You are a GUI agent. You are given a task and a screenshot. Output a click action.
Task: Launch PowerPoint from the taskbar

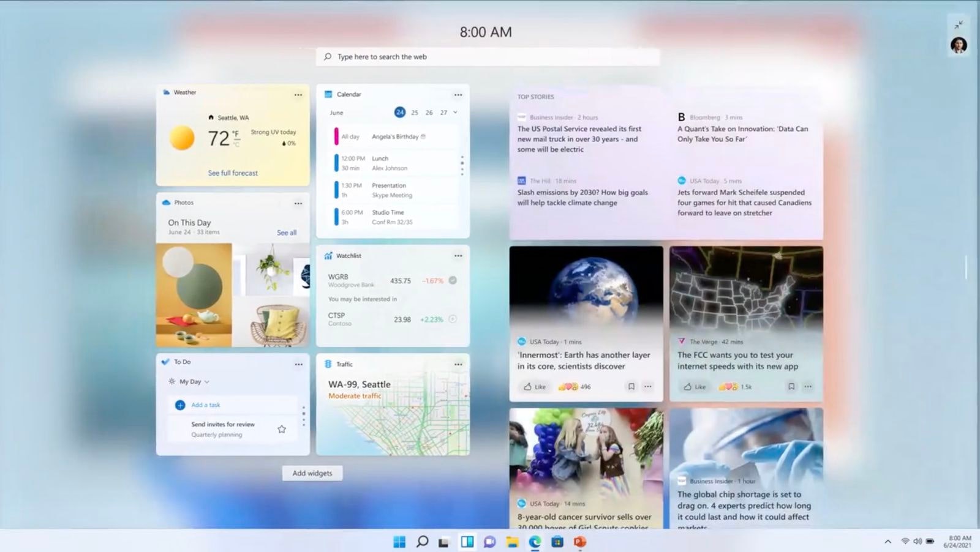[x=579, y=542]
